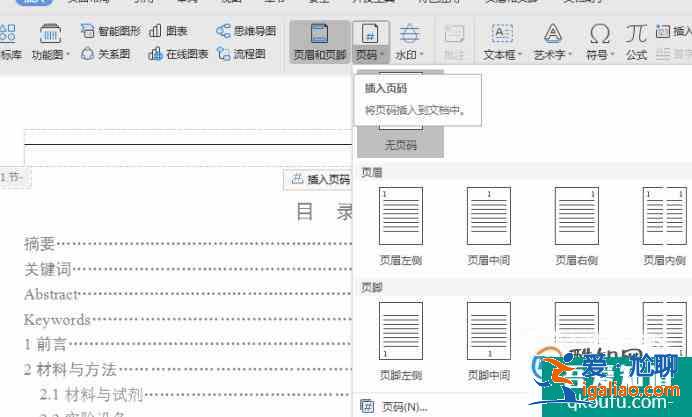Insert a 智能图形 smart graphic
The image size is (692, 417).
111,31
